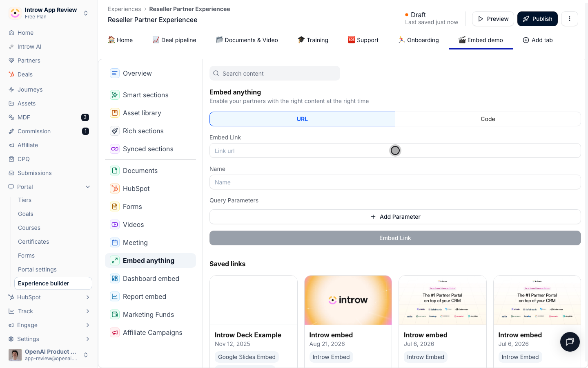Viewport: 588px width, 368px height.
Task: Open the Videos content icon
Action: click(x=115, y=224)
